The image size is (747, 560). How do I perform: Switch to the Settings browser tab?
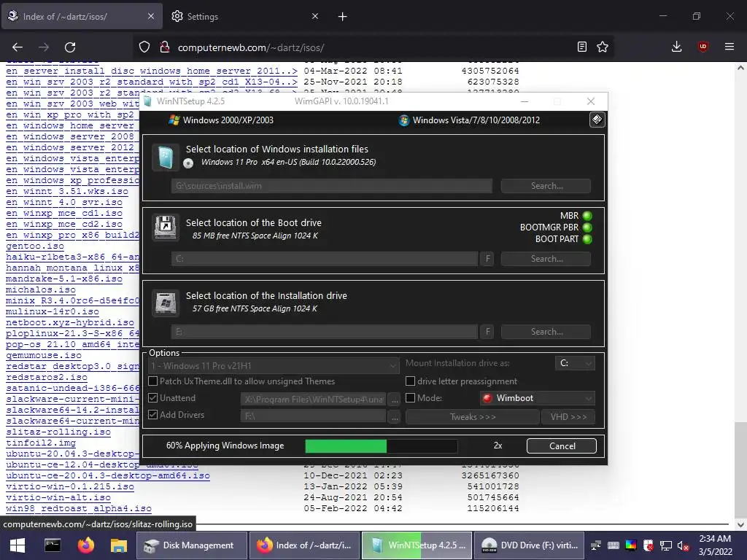pyautogui.click(x=245, y=17)
